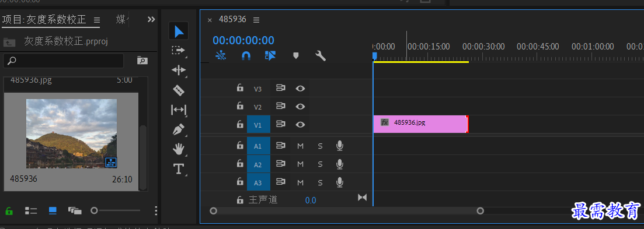Toggle sync lock for A2
The width and height of the screenshot is (644, 229).
pos(280,164)
